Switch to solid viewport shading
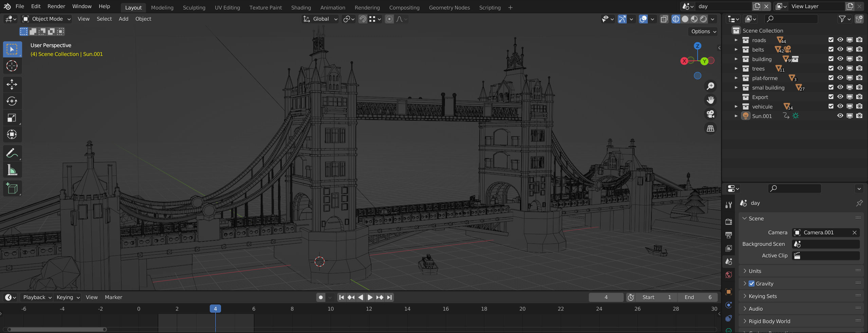This screenshot has height=333, width=868. 685,19
